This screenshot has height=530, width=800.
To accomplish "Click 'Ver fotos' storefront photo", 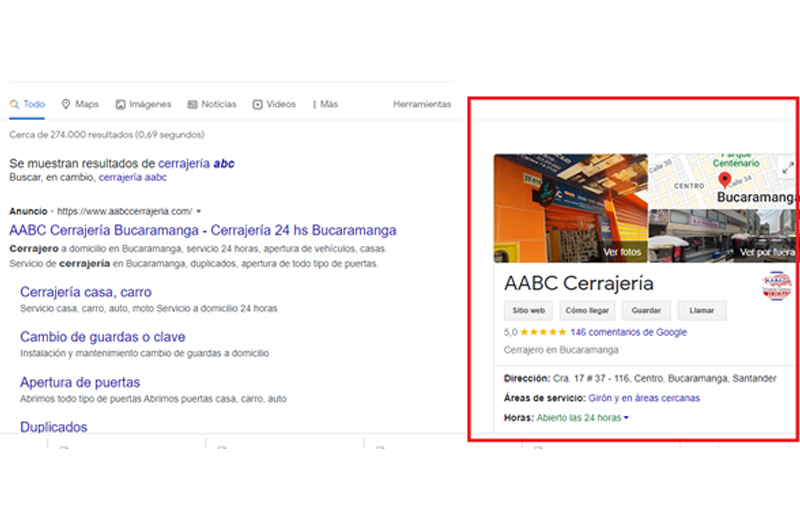I will coord(570,208).
